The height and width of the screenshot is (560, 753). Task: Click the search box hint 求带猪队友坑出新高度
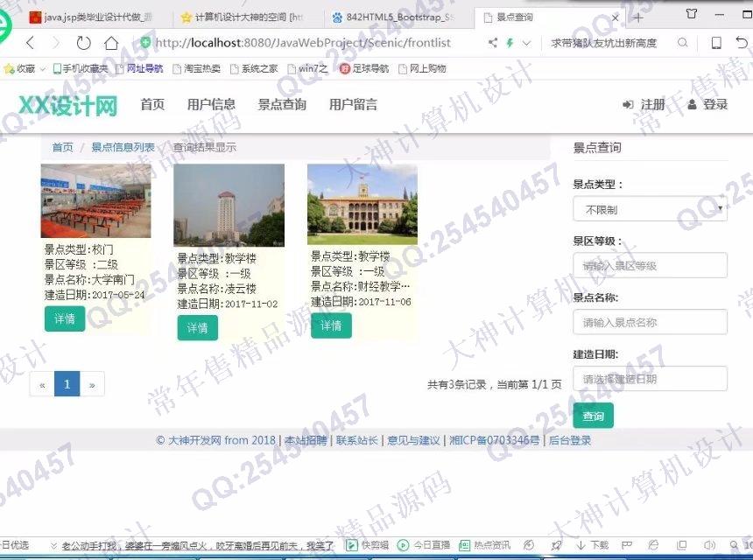click(603, 43)
